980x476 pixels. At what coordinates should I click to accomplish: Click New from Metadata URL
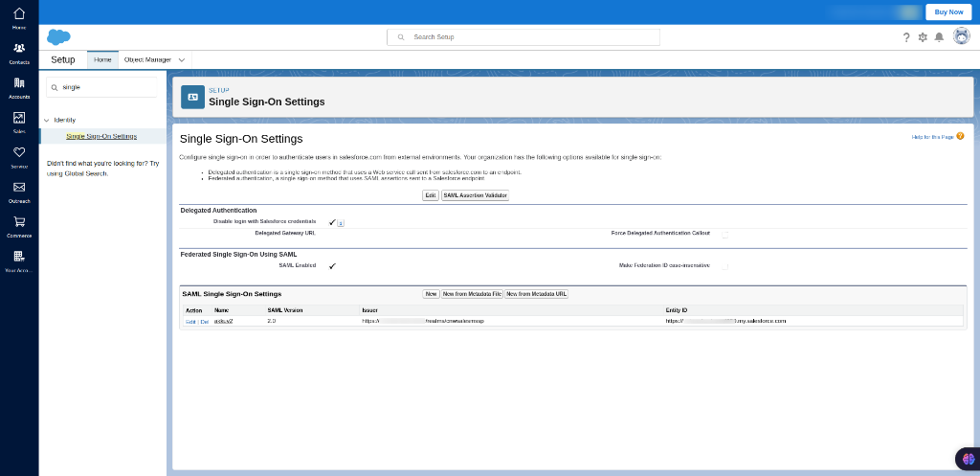coord(537,294)
